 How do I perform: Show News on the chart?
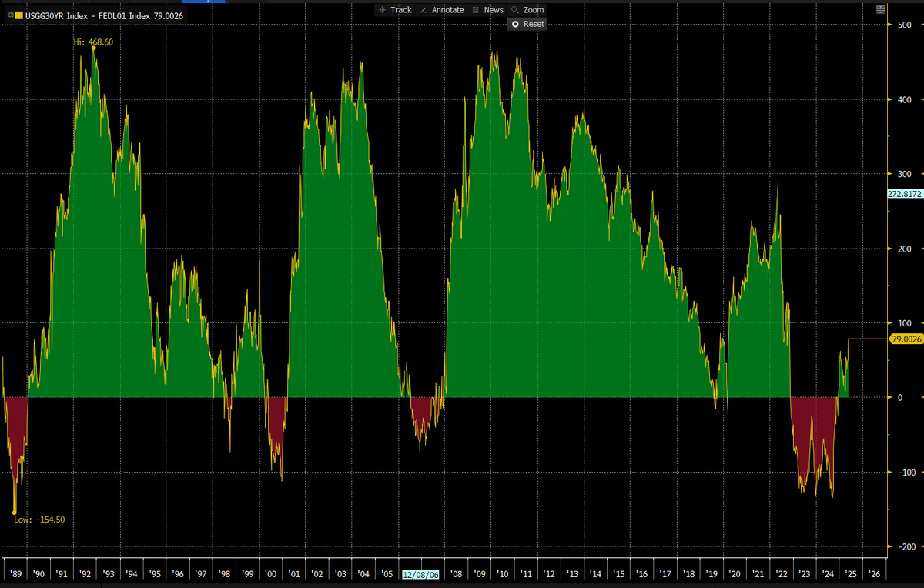[487, 10]
